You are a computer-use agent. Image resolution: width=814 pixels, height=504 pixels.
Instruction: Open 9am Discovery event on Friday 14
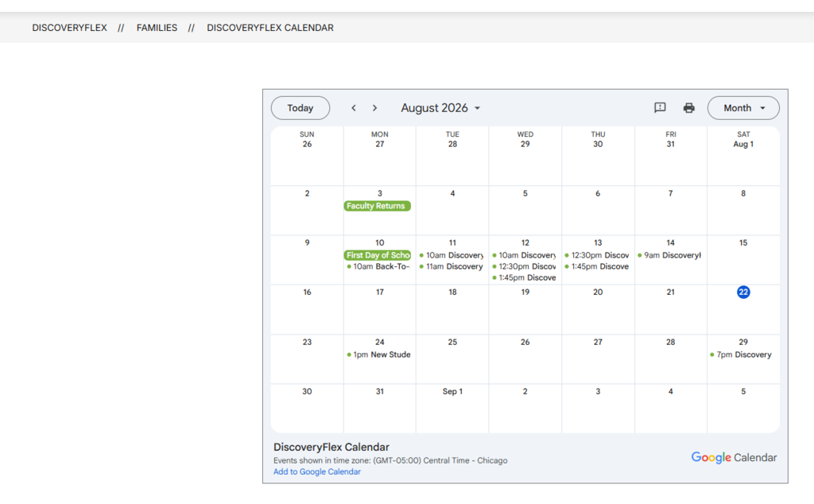pyautogui.click(x=669, y=255)
